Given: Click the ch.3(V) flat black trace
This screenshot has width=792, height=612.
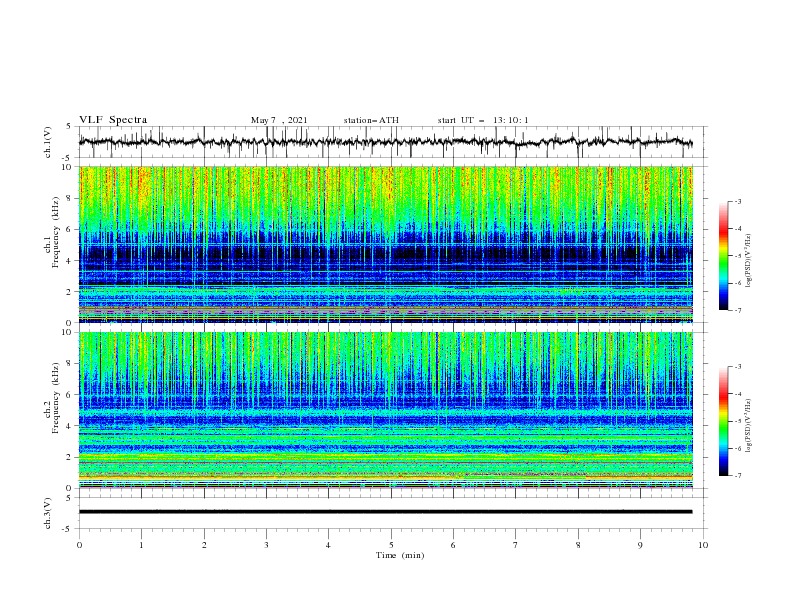Looking at the screenshot, I should (x=385, y=512).
